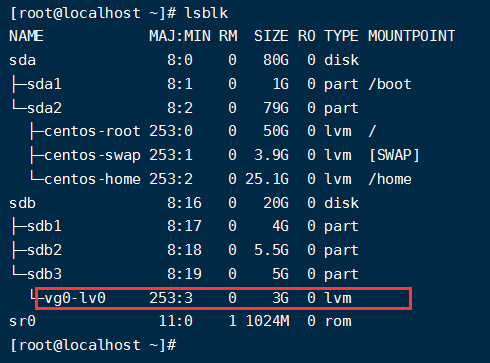Click the 'sdb2' partition name
Viewport: 490px width, 363px height.
(44, 250)
